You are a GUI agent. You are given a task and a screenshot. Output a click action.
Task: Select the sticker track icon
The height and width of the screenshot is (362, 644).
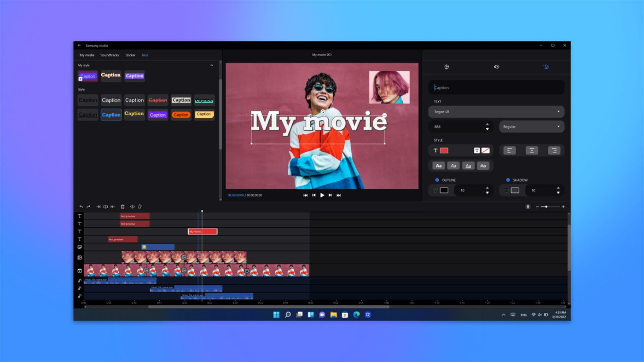click(x=80, y=247)
